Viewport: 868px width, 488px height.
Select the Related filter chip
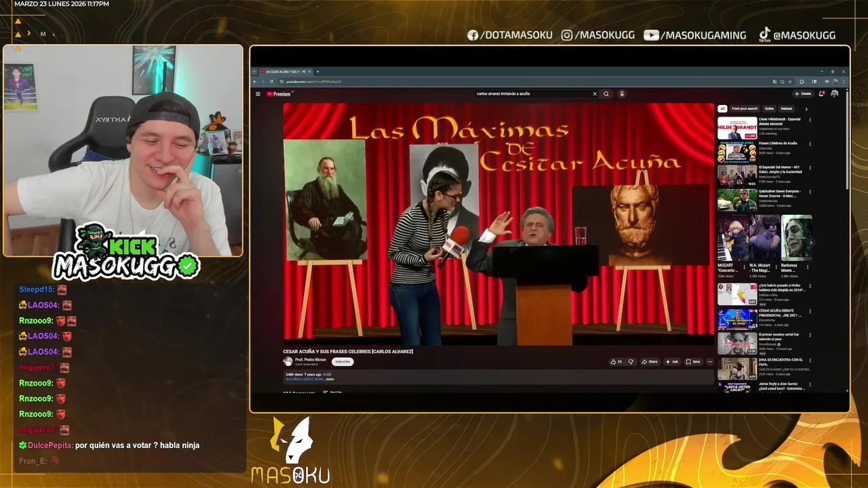tap(786, 108)
